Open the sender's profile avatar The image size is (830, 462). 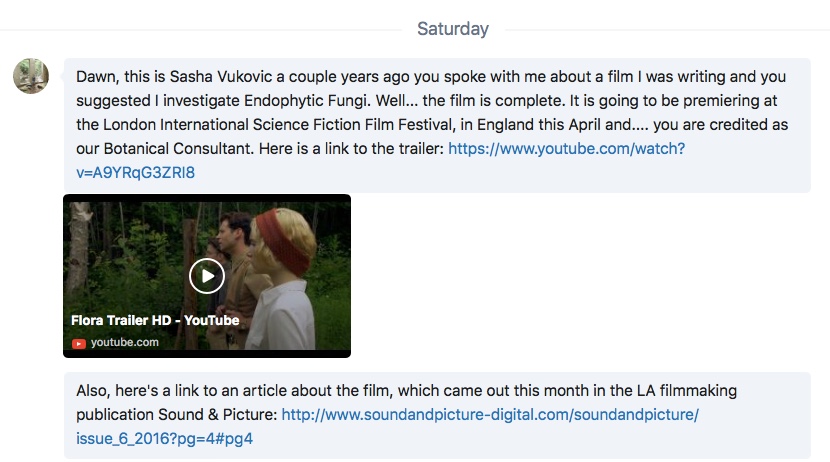(x=31, y=76)
